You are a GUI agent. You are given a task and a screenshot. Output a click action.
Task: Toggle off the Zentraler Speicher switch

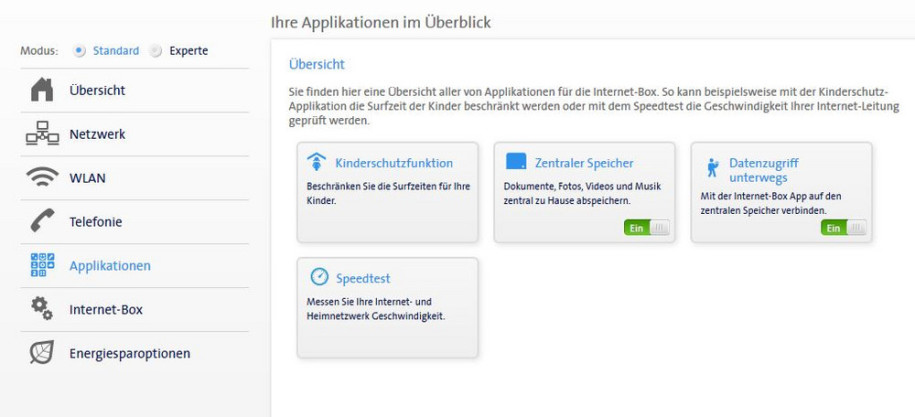click(x=647, y=228)
